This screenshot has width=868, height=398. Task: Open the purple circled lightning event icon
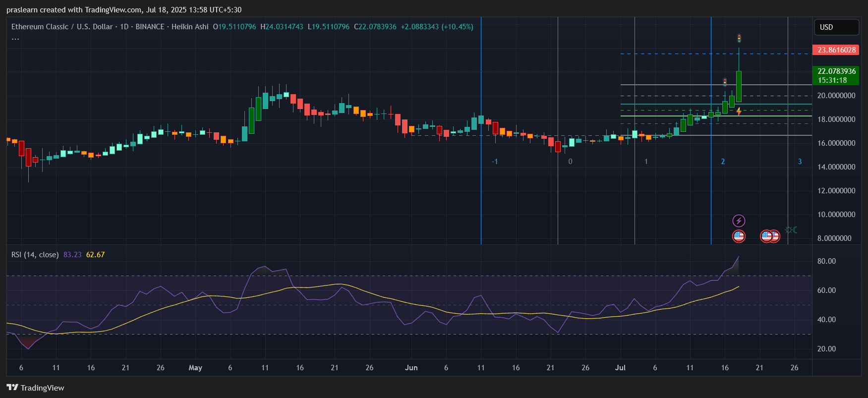739,221
